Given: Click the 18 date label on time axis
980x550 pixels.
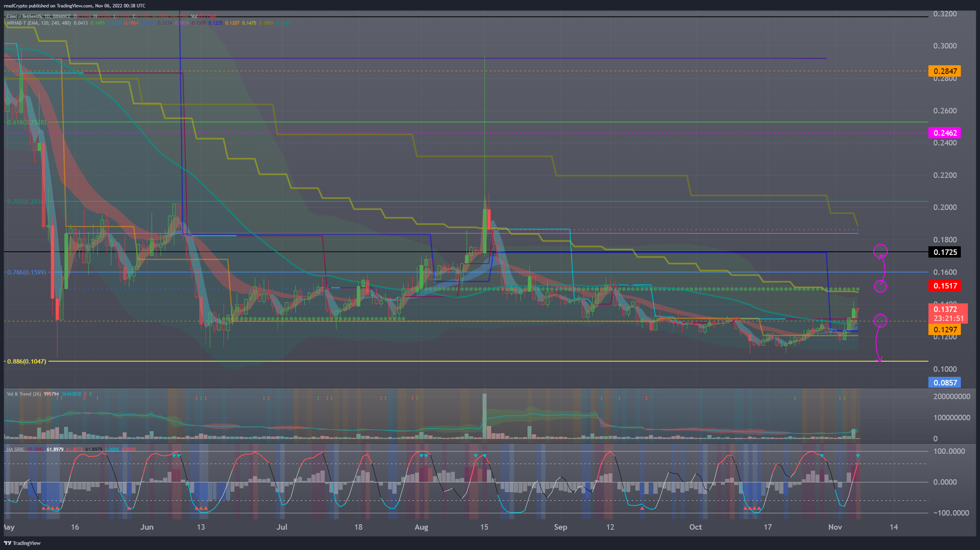Looking at the screenshot, I should (x=358, y=527).
